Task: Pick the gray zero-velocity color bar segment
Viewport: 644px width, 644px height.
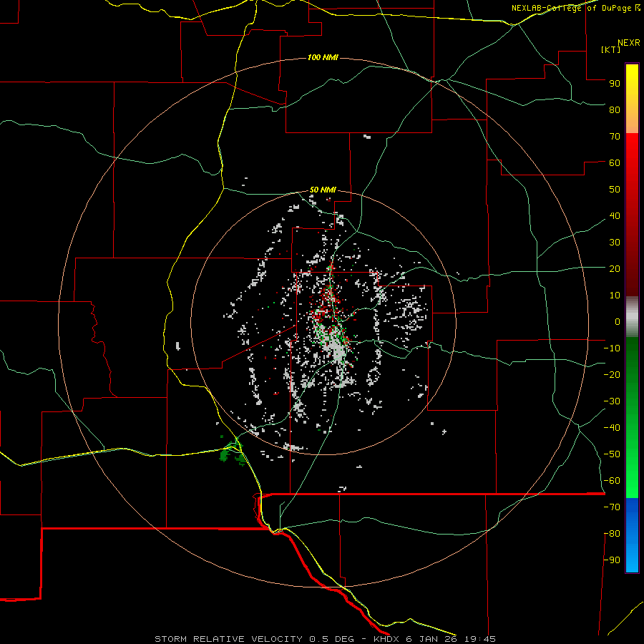Action: 632,317
